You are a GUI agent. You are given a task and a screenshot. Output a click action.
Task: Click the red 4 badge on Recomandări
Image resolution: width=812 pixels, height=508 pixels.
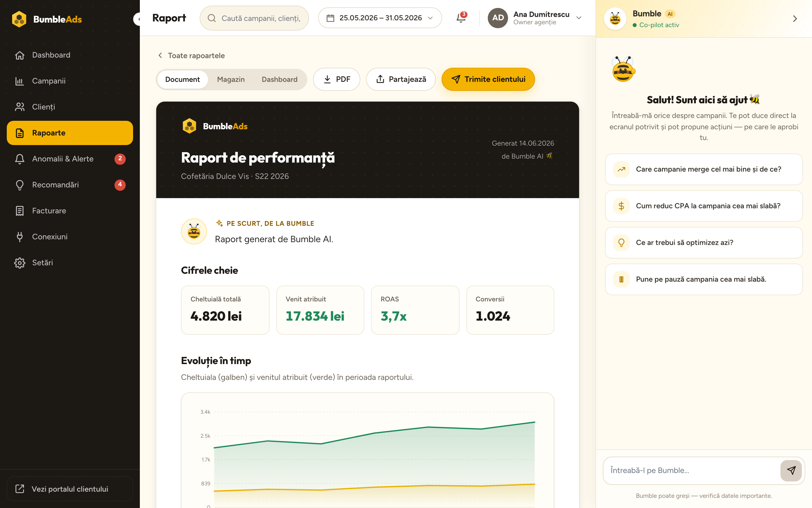point(120,185)
